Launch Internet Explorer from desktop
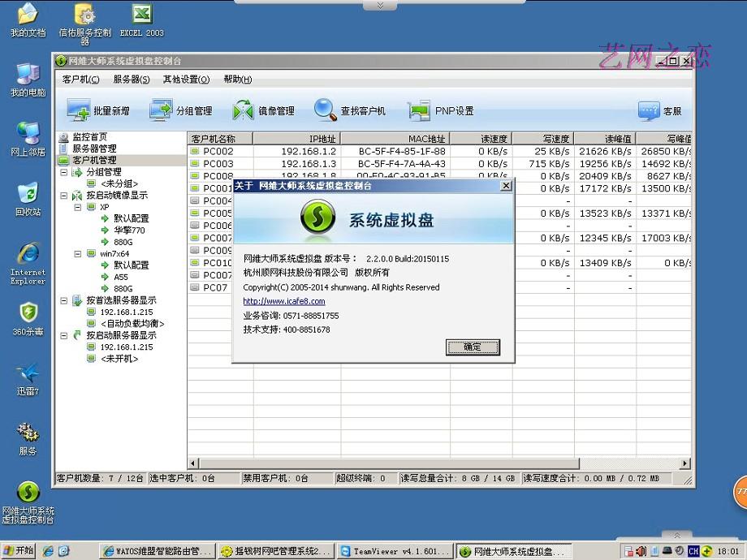The width and height of the screenshot is (747, 560). (x=28, y=263)
